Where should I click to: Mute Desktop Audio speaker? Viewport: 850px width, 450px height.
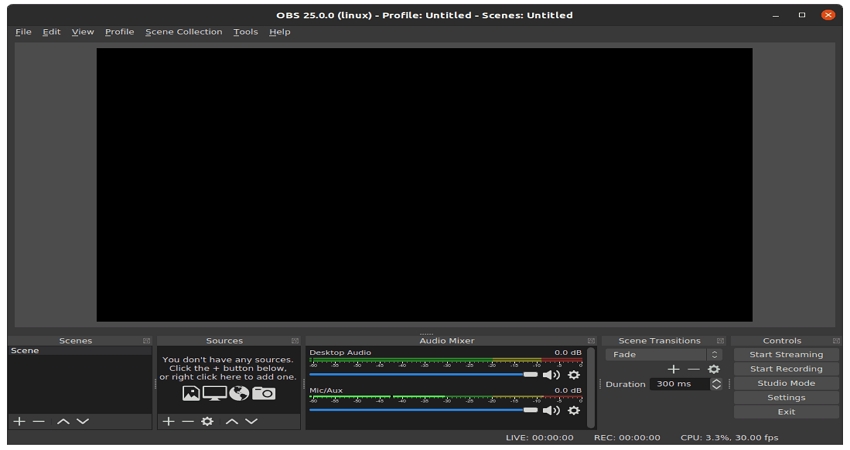(551, 375)
